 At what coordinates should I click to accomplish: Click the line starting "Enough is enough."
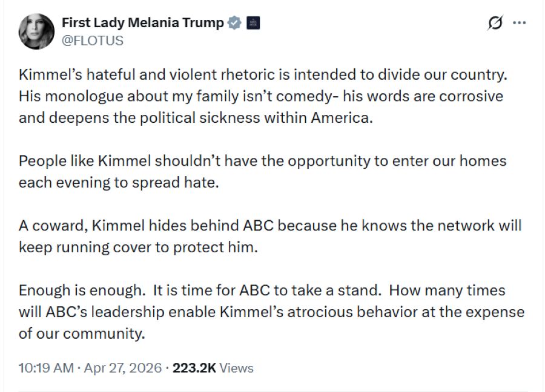click(x=262, y=290)
